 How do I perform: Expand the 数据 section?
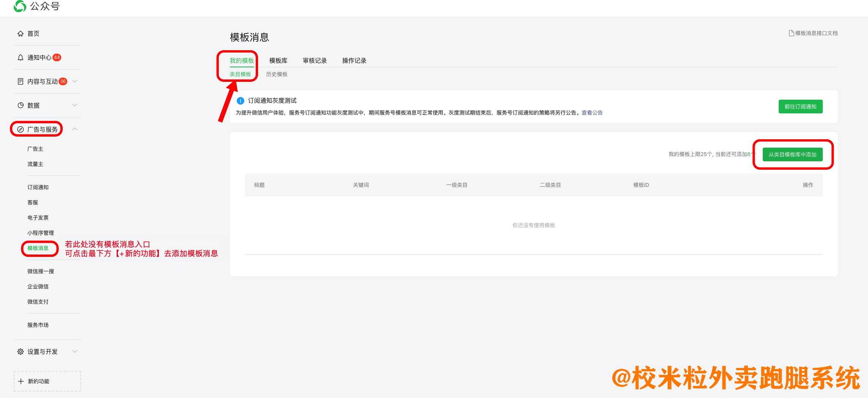[x=75, y=105]
